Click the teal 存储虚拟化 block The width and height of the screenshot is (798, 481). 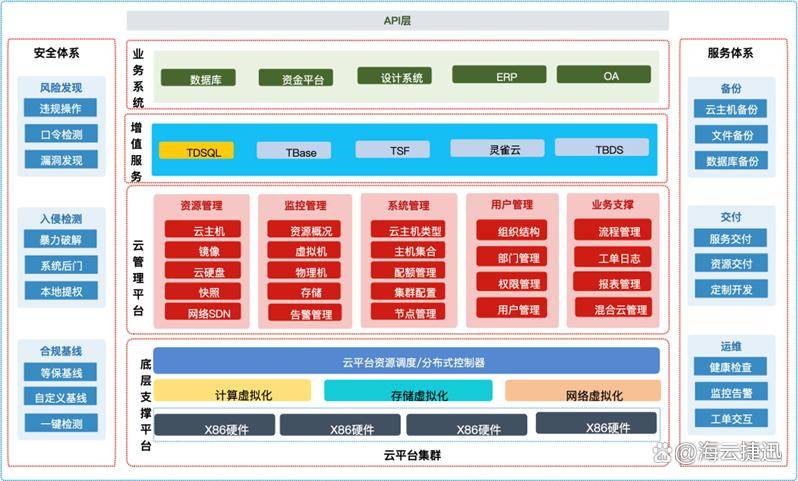tap(408, 391)
